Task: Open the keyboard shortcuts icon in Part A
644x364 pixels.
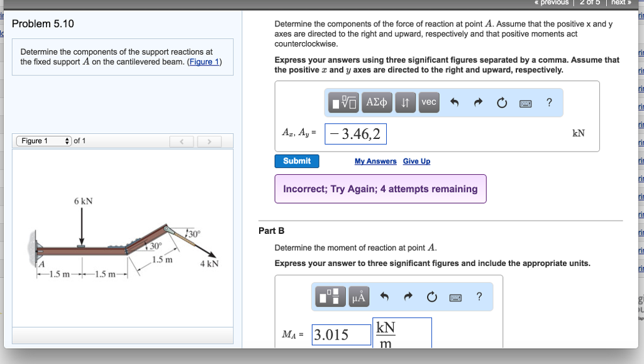Action: point(525,102)
